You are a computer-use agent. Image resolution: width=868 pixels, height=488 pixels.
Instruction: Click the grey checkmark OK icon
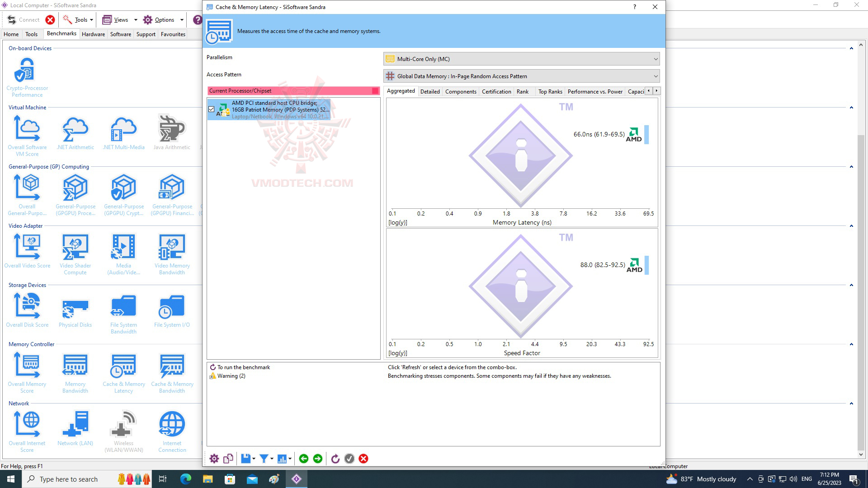pos(349,459)
